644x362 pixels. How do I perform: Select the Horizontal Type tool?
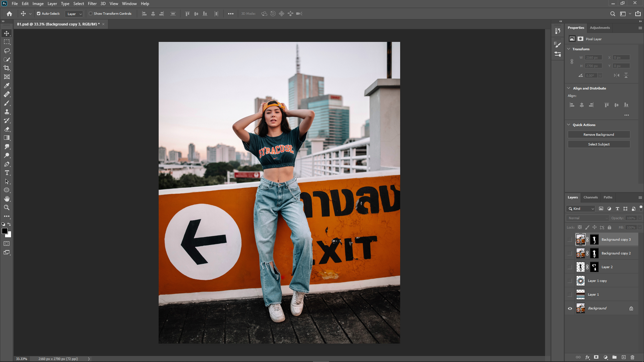[x=7, y=173]
